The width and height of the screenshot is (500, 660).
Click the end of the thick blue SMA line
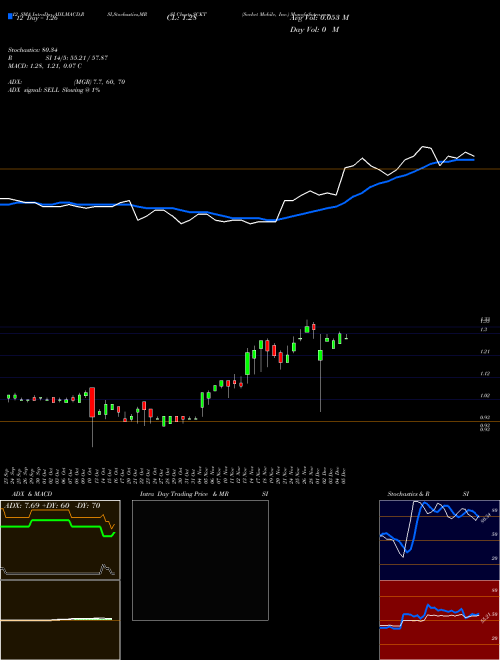click(474, 160)
